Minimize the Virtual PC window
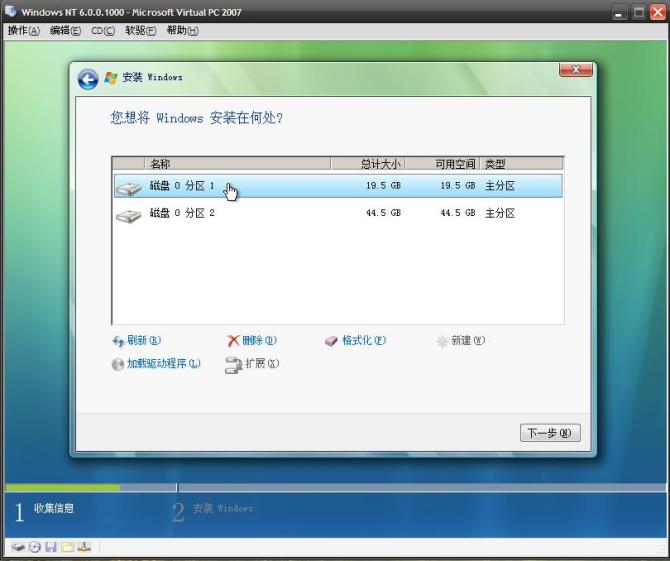 [x=619, y=12]
